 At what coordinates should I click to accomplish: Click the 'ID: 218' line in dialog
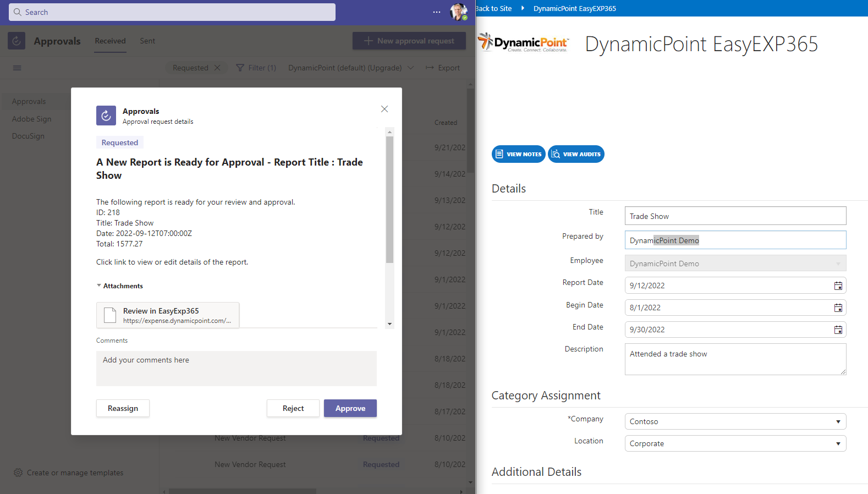(x=108, y=212)
